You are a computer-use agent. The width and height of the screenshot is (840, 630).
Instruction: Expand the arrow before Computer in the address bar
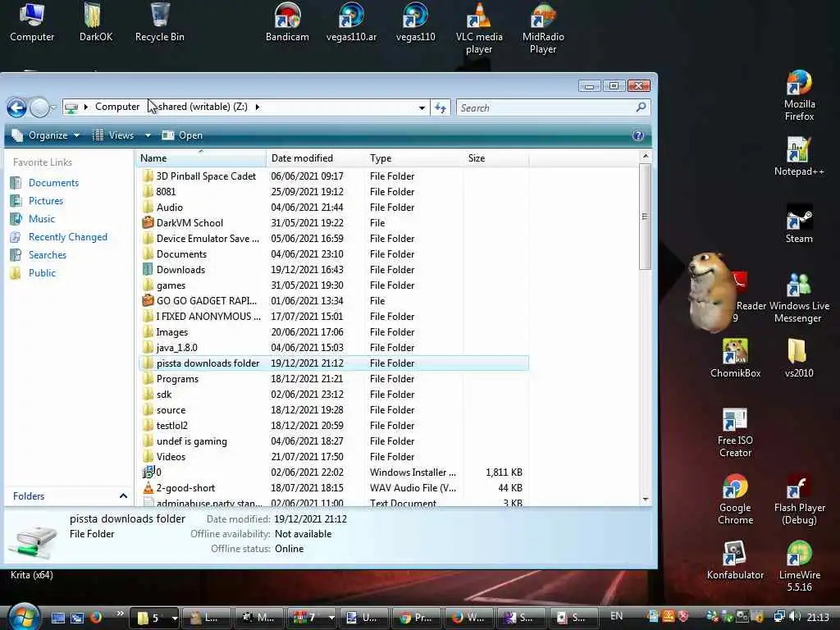[x=85, y=107]
